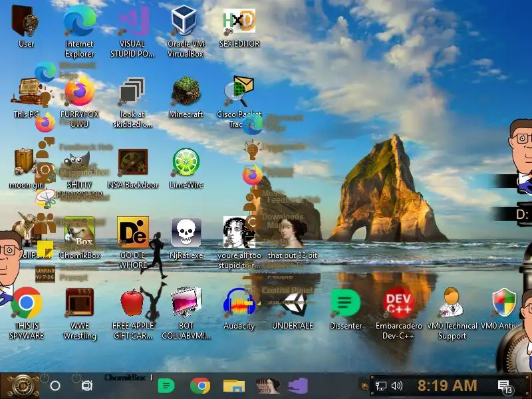Image resolution: width=532 pixels, height=399 pixels.
Task: Click the ChomikBox taskbar label
Action: coord(125,378)
